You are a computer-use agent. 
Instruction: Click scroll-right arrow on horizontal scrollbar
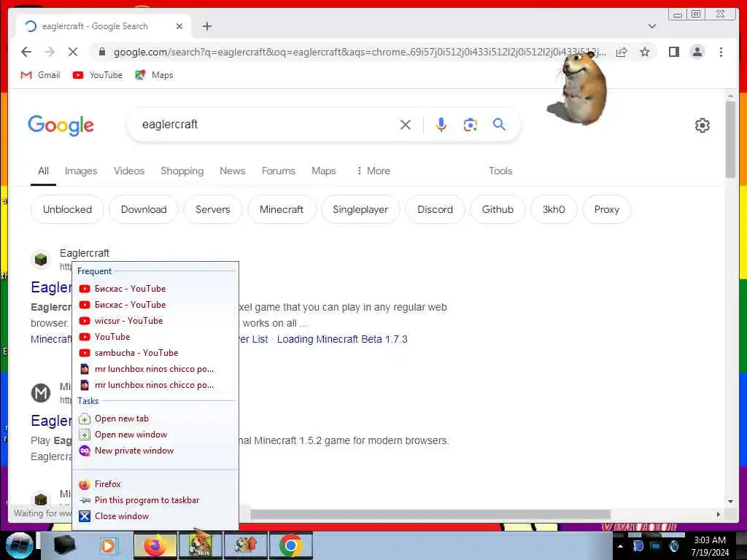[719, 514]
